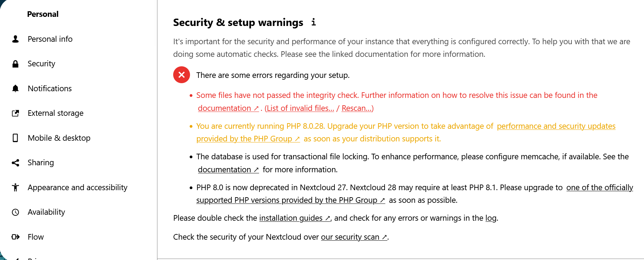Open List of invalid files link

click(300, 108)
